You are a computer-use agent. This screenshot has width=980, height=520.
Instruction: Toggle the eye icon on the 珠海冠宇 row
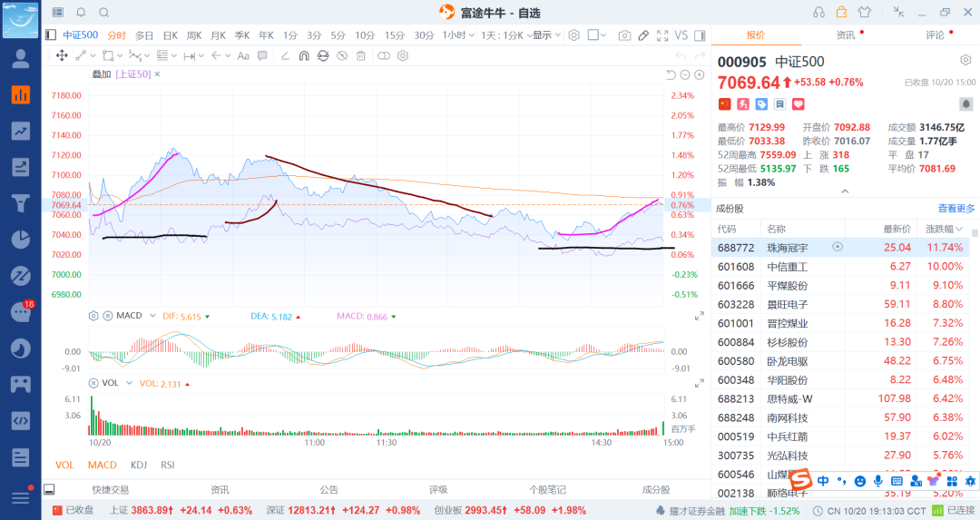pyautogui.click(x=838, y=247)
